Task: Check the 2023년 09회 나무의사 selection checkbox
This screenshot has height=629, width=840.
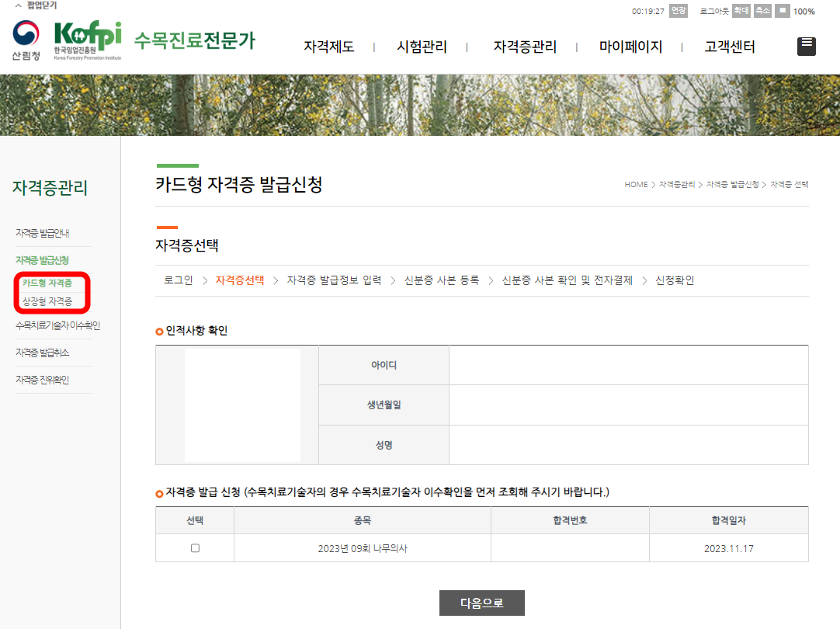Action: (x=194, y=547)
